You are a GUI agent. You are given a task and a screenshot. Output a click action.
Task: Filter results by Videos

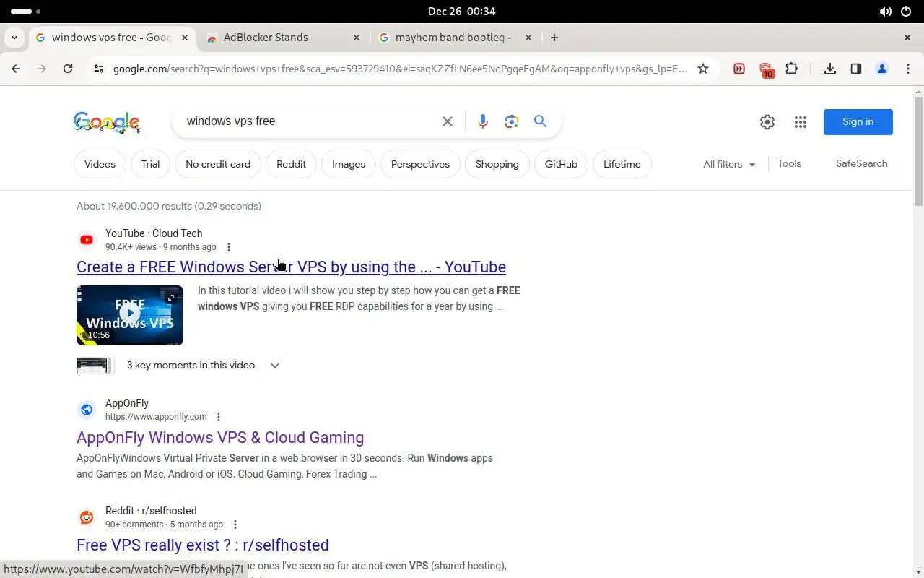100,164
